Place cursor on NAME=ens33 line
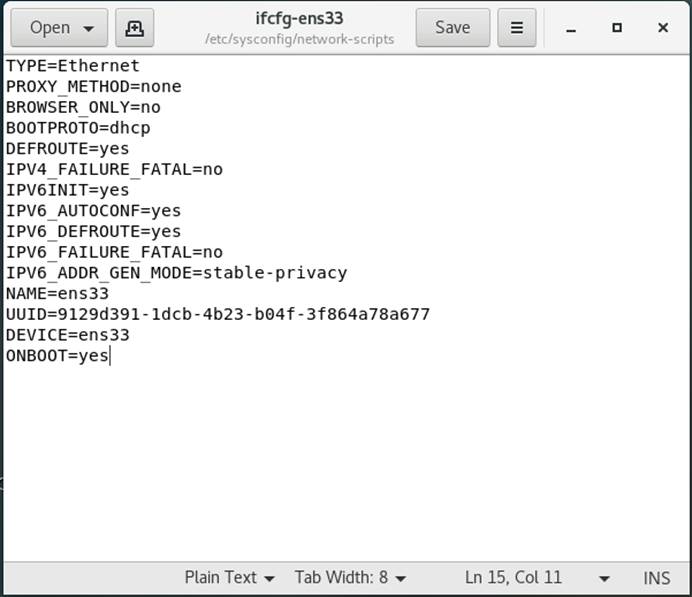The width and height of the screenshot is (692, 597). (x=57, y=294)
